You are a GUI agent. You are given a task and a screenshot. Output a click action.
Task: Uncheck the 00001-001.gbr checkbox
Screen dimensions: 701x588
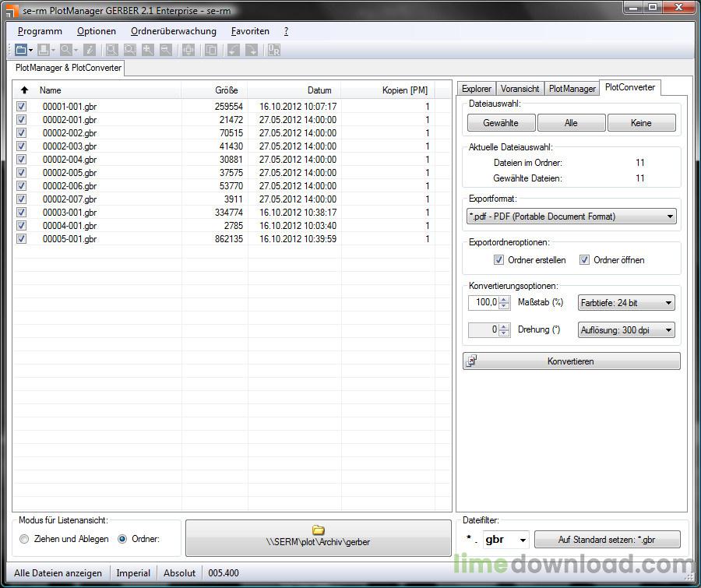[21, 107]
